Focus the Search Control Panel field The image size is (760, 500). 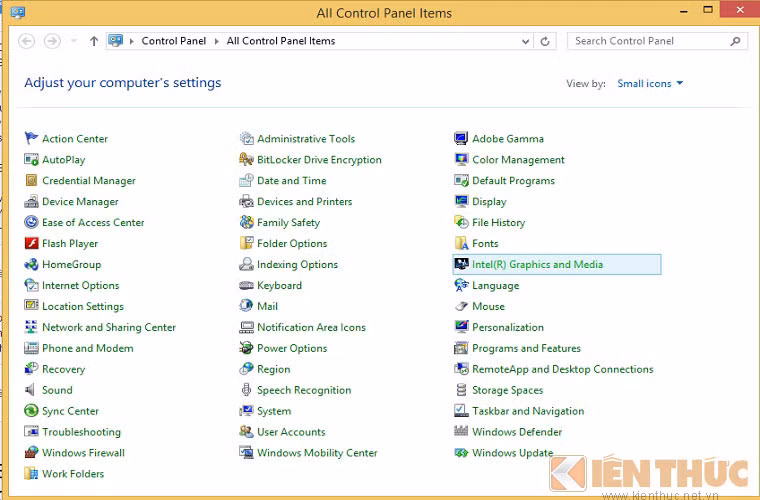(x=650, y=42)
